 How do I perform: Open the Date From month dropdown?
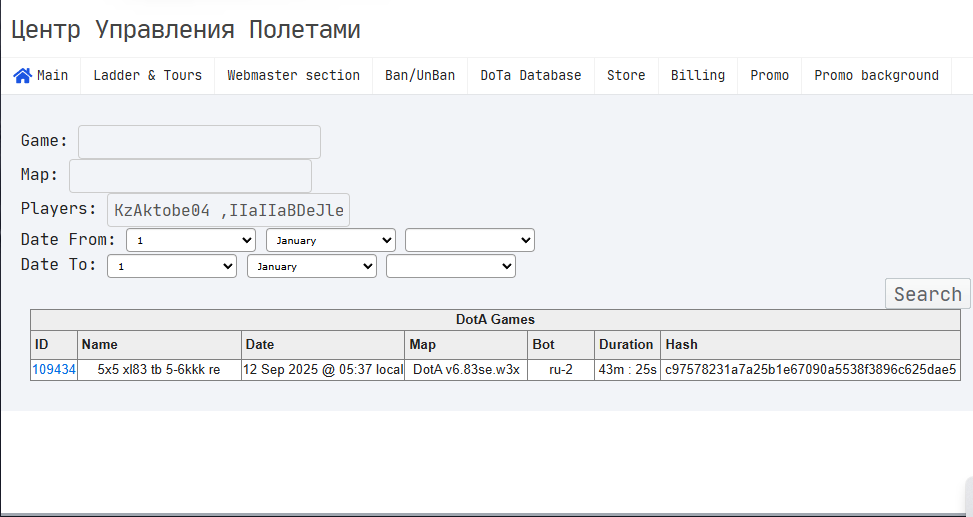[331, 240]
